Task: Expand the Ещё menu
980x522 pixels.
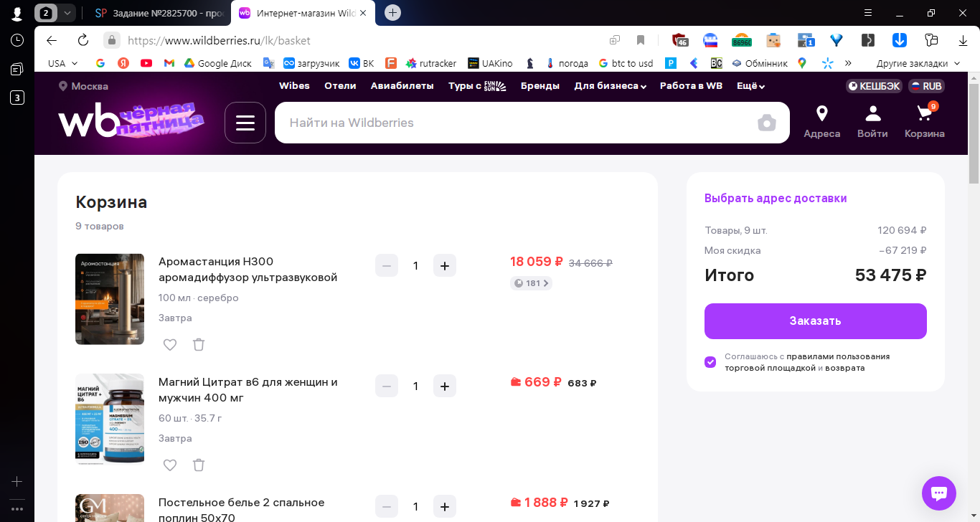Action: coord(750,86)
